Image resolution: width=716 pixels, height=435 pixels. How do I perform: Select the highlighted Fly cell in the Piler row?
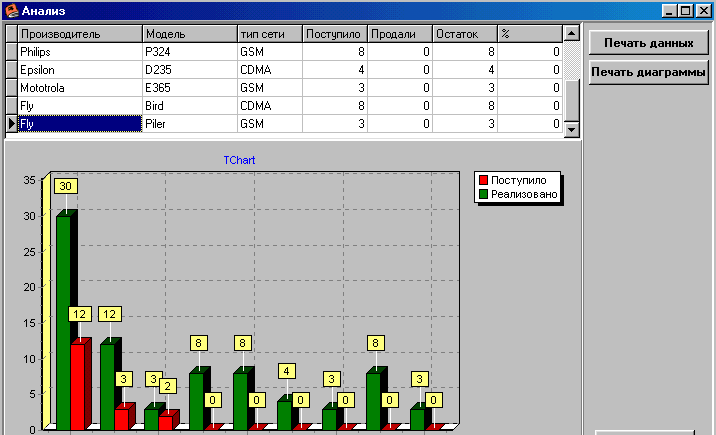[x=80, y=124]
